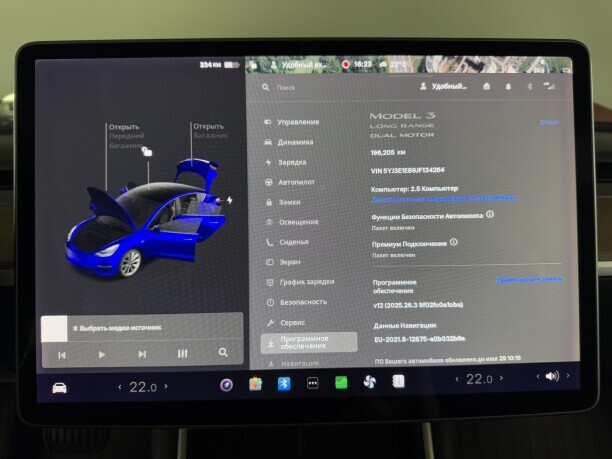Decrease passenger temperature with left arrow
The width and height of the screenshot is (612, 459).
[457, 379]
